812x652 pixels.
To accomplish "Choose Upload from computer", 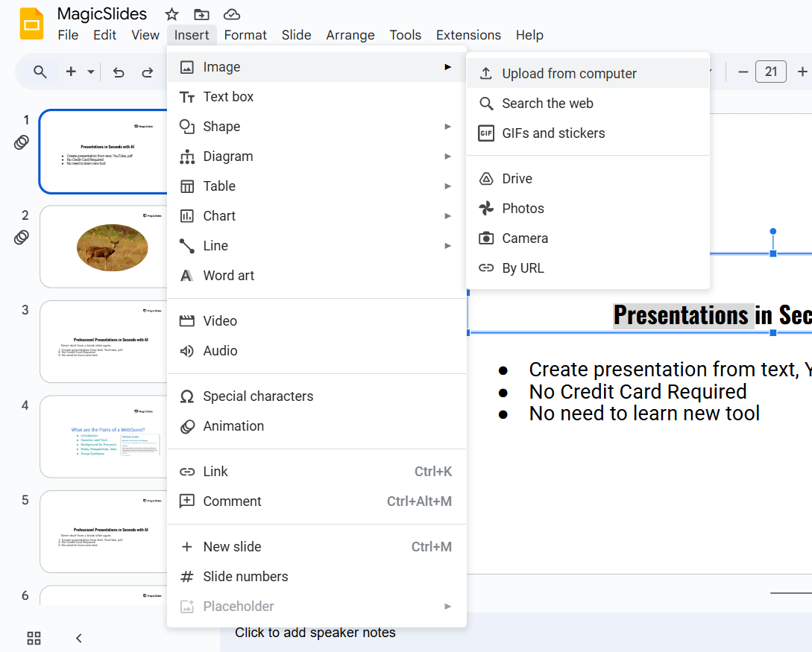I will point(588,74).
